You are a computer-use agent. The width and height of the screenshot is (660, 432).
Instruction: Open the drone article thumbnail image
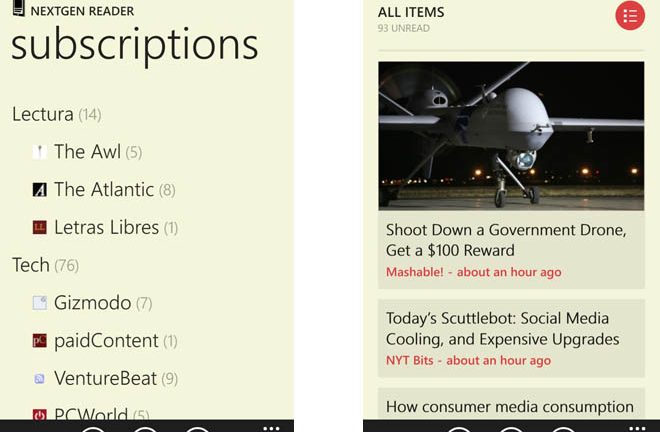[511, 135]
